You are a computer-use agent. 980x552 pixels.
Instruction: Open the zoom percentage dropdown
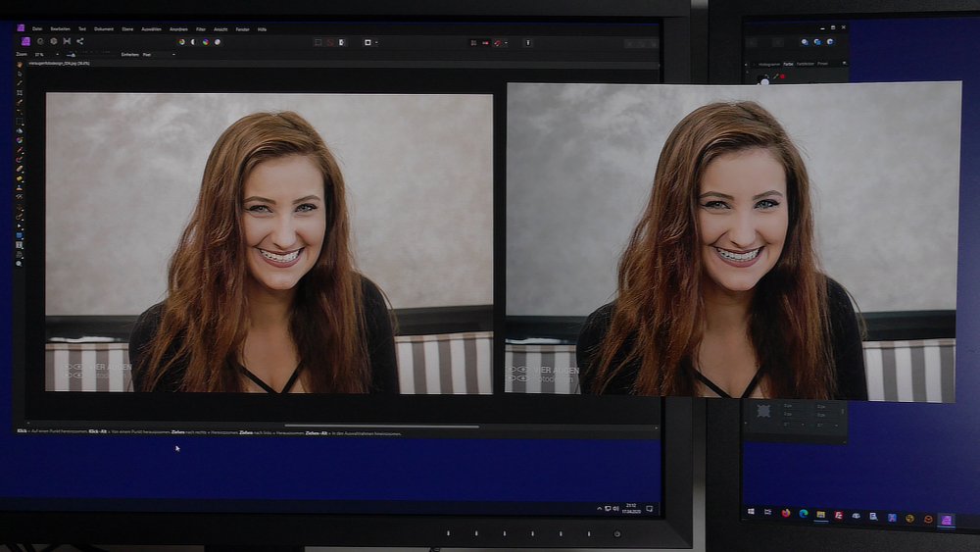click(59, 55)
